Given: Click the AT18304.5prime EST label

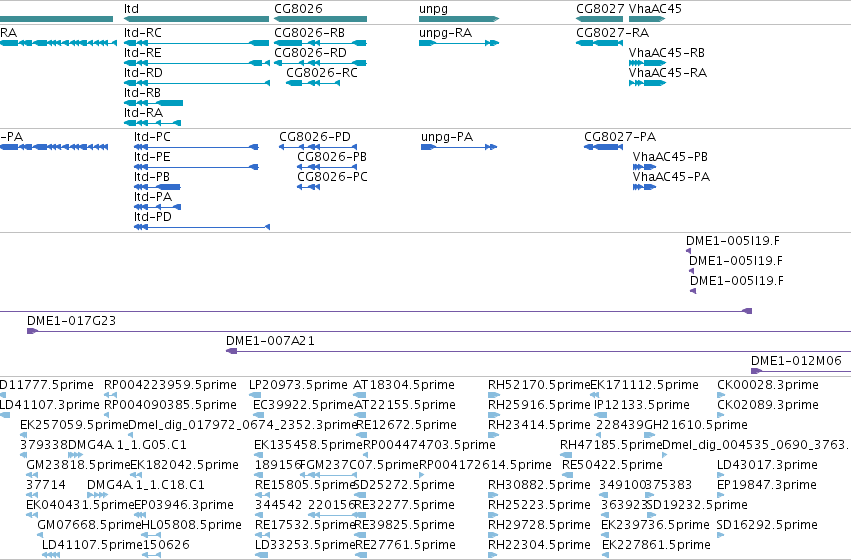Looking at the screenshot, I should point(404,385).
